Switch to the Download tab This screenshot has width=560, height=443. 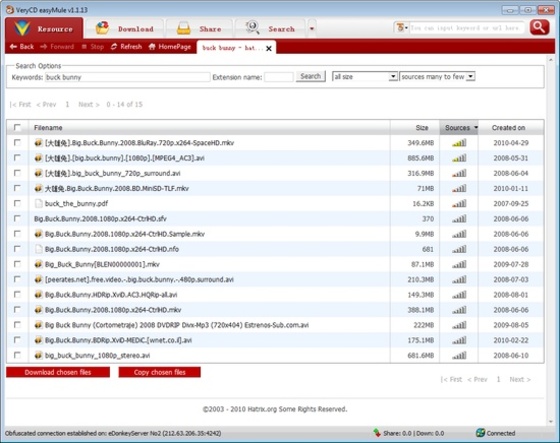click(x=125, y=29)
